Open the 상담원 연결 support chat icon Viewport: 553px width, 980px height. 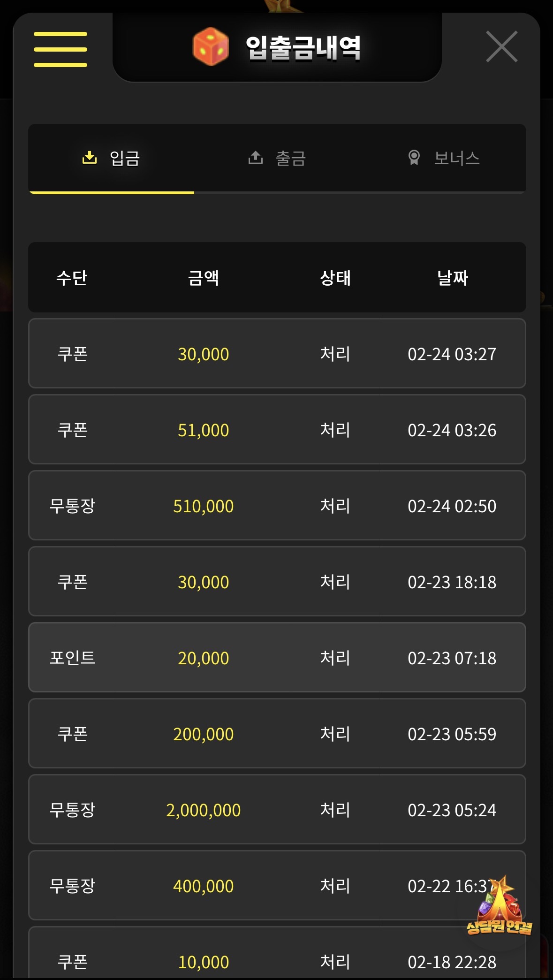499,907
